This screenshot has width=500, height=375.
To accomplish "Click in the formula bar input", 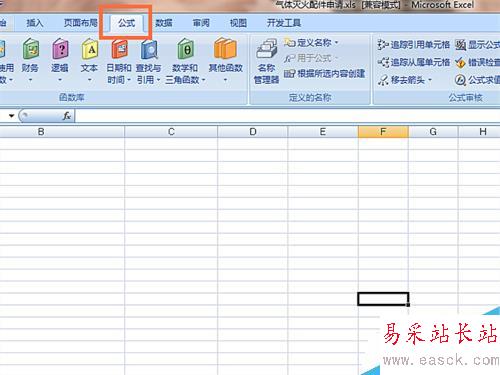I will (287, 116).
